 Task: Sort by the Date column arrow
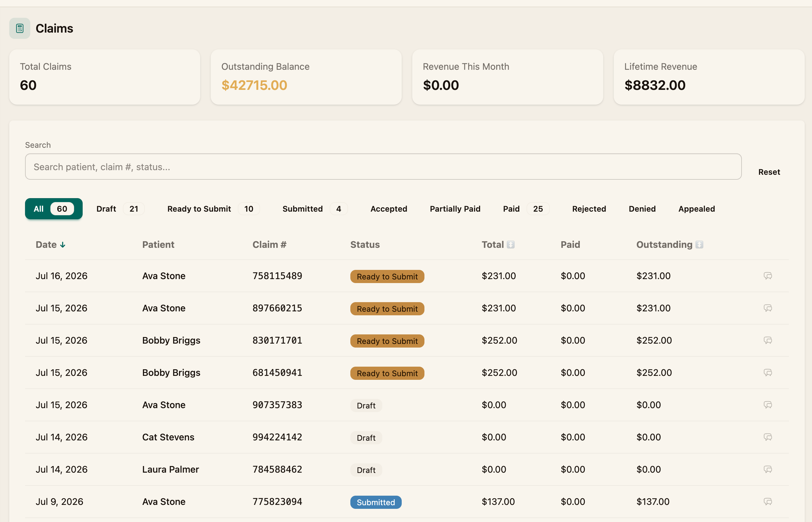click(63, 245)
